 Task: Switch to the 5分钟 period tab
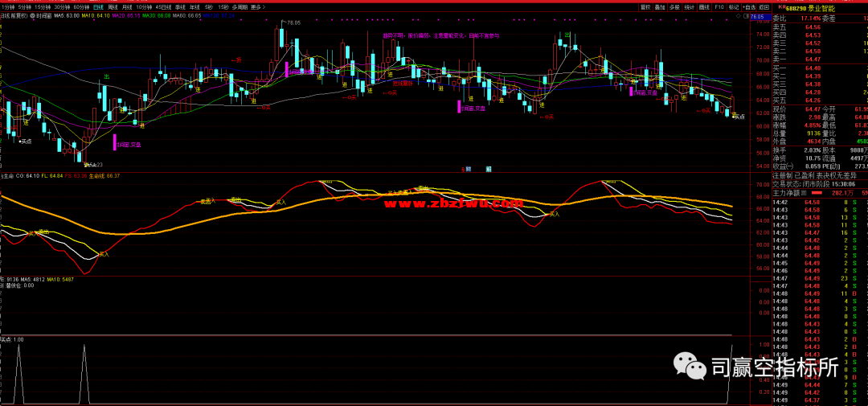click(25, 7)
